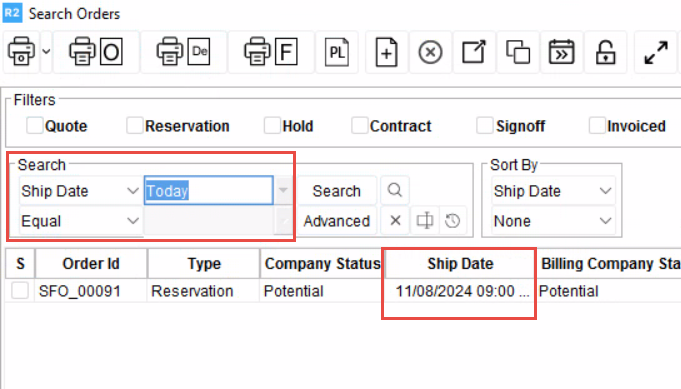Click the print delivery icon marked De
Viewport: 681px width, 389px height.
pos(183,52)
